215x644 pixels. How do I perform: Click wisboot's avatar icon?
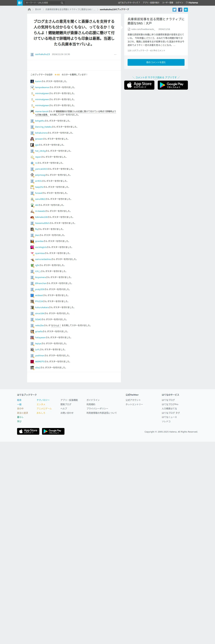coord(32,295)
